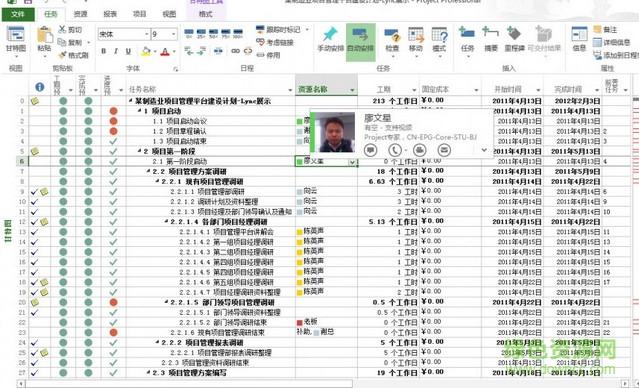Insert a 摘要 summary task

(x=491, y=40)
